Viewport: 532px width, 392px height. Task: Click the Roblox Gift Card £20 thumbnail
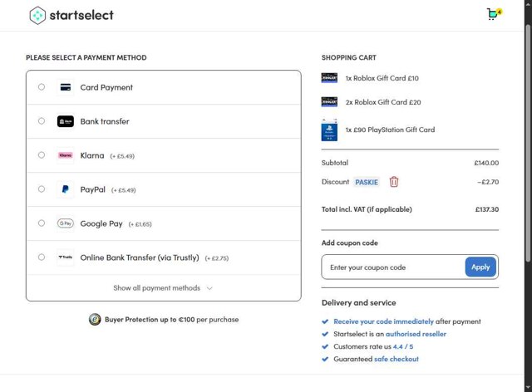329,101
